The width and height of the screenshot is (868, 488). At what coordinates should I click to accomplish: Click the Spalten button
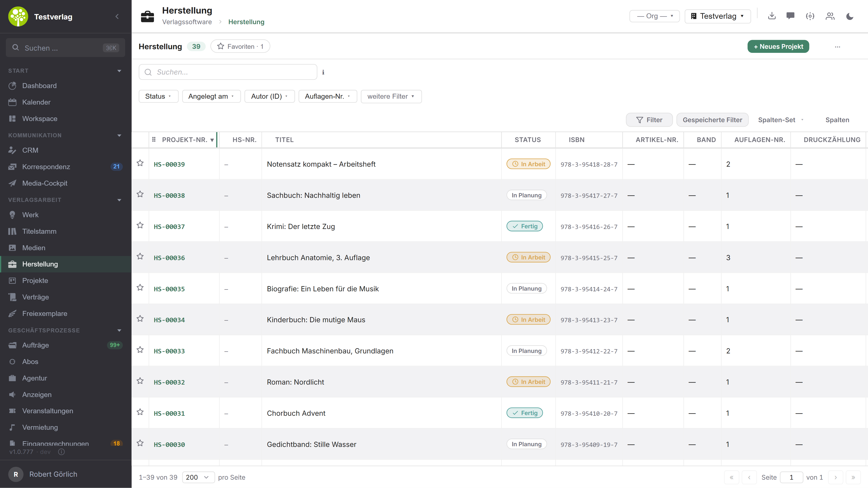[x=837, y=120]
